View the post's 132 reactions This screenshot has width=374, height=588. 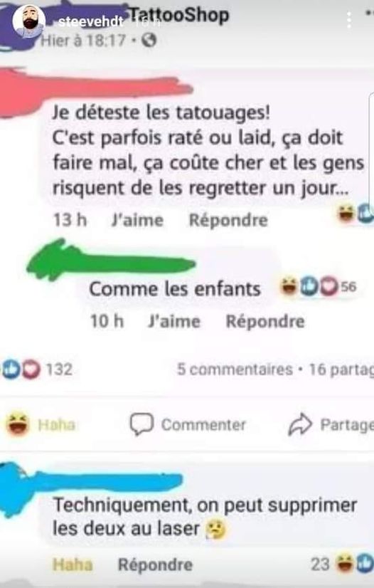pos(37,369)
